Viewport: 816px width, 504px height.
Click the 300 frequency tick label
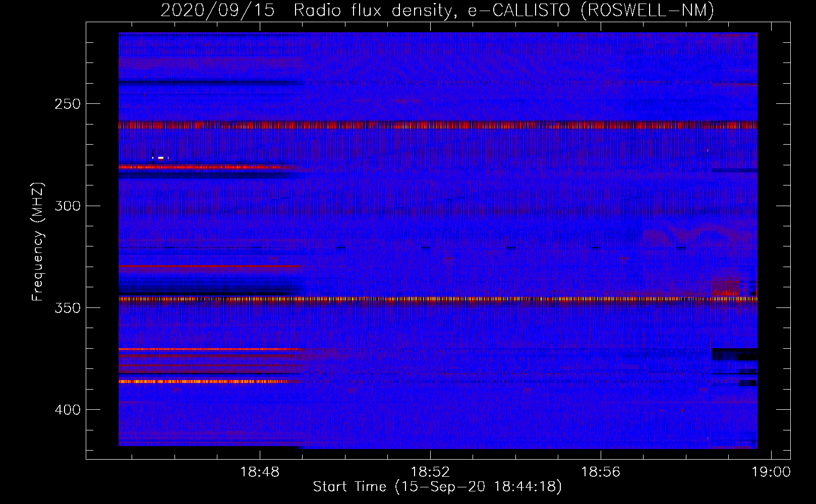[x=68, y=206]
